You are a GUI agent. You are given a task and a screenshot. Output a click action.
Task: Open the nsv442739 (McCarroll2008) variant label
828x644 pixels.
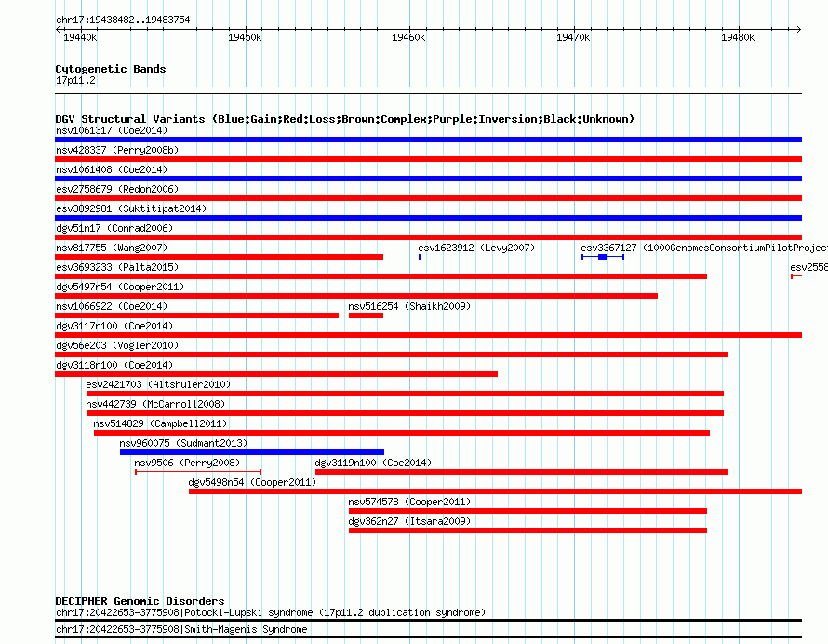click(x=155, y=404)
